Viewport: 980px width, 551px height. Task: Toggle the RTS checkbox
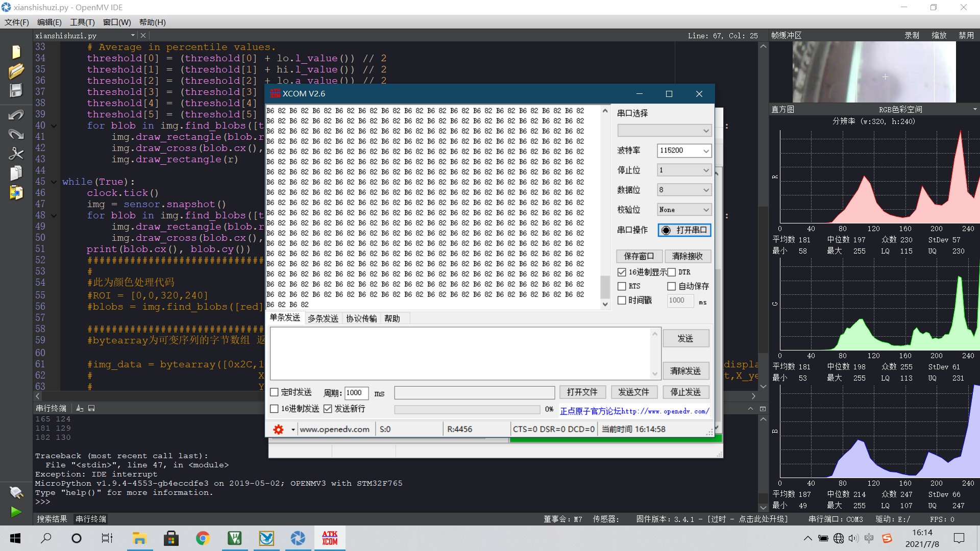click(622, 286)
